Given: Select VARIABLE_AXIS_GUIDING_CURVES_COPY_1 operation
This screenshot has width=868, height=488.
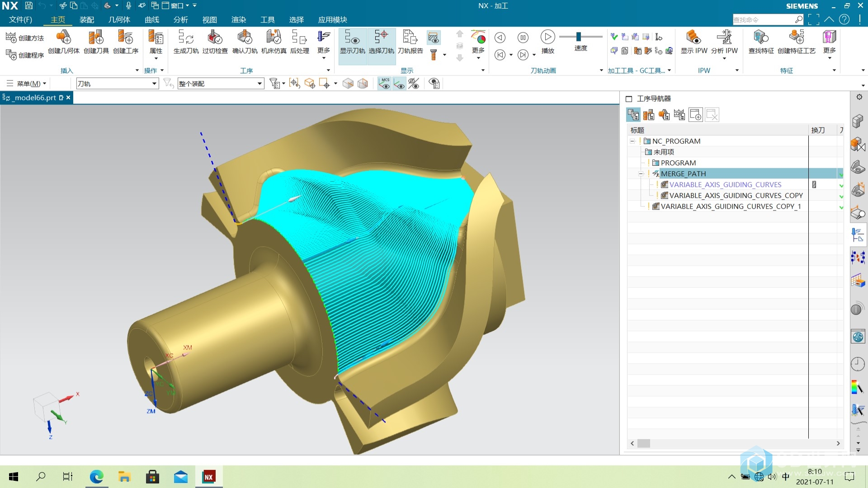Looking at the screenshot, I should point(731,206).
